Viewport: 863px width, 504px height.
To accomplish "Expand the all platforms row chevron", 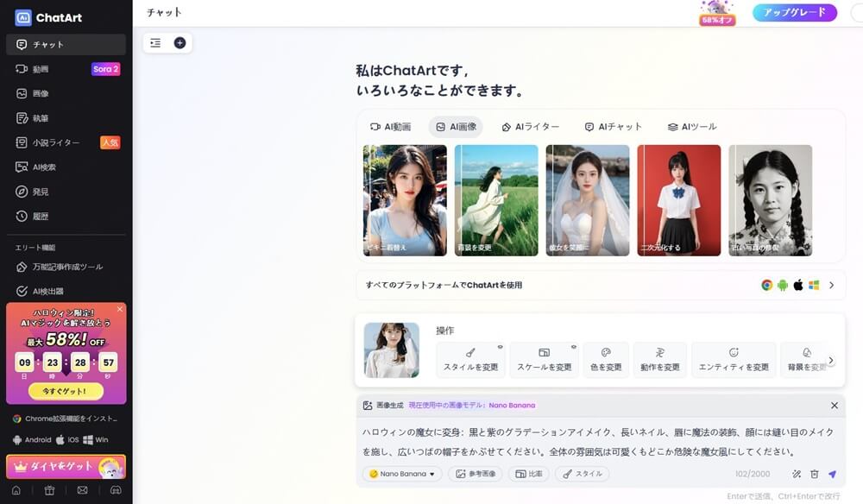I will pos(831,285).
